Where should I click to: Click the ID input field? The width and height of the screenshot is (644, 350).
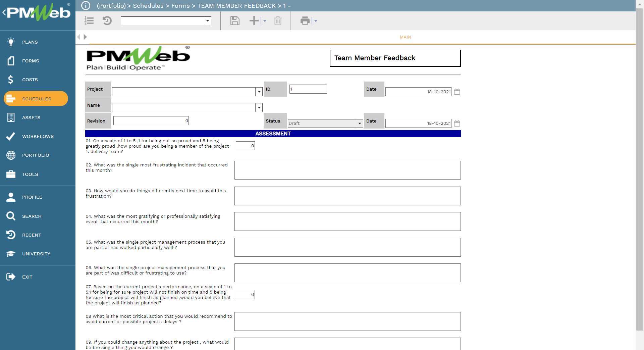pos(308,89)
